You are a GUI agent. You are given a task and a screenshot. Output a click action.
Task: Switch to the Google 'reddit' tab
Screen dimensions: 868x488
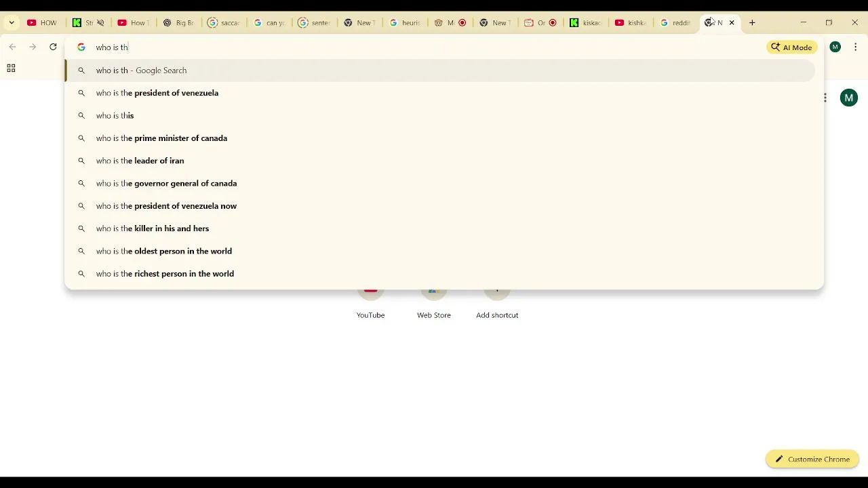[x=676, y=22]
